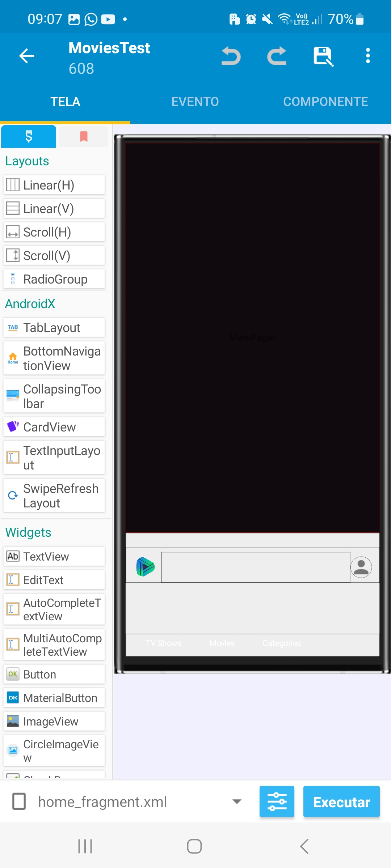Redo the last undone edit

tap(277, 56)
